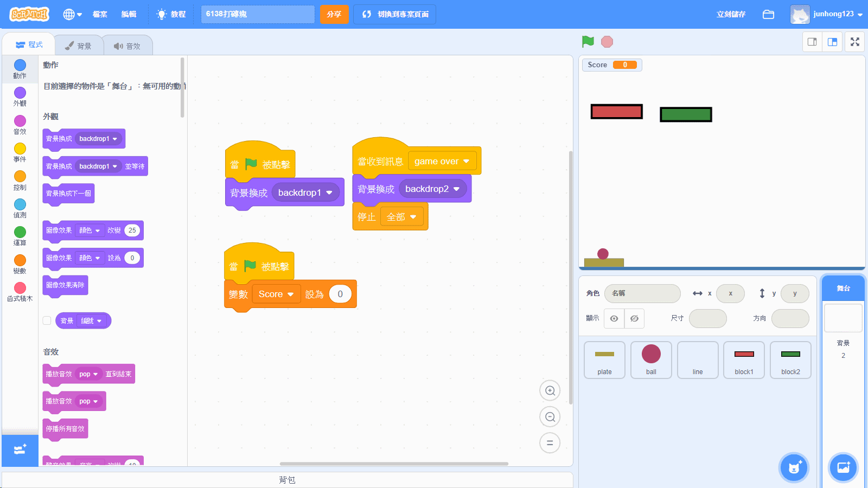Click the 停播所有音效 block
The width and height of the screenshot is (868, 488).
[x=65, y=429]
